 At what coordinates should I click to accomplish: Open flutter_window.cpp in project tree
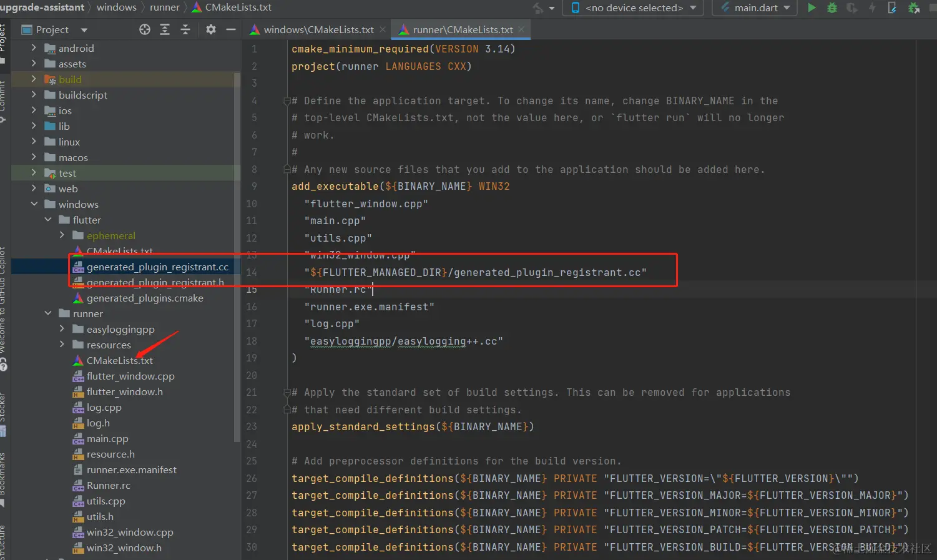click(x=130, y=376)
